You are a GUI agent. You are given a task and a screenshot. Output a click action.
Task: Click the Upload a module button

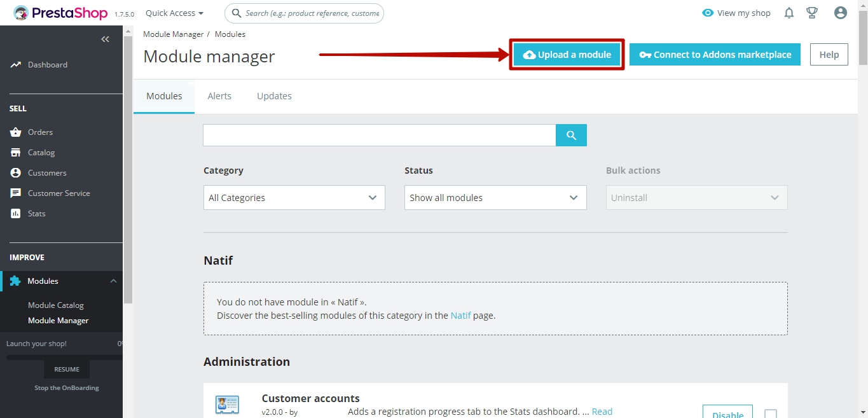point(567,55)
